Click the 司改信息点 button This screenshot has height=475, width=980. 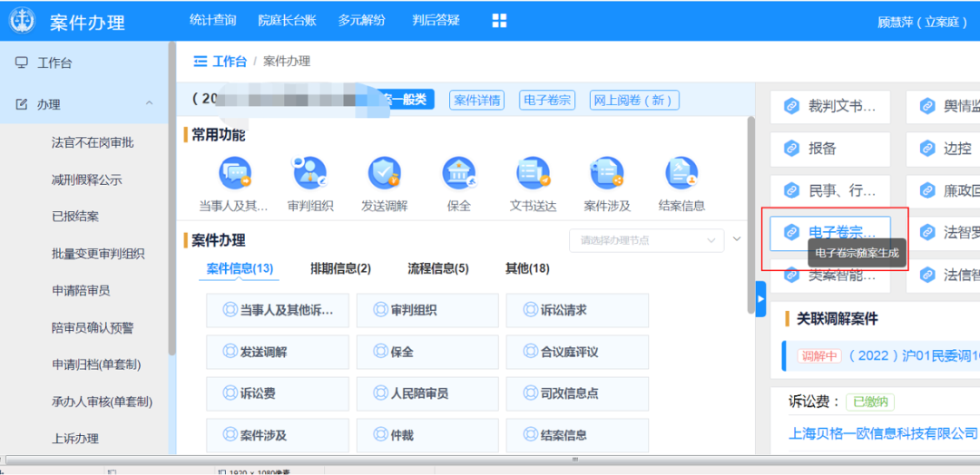click(577, 393)
